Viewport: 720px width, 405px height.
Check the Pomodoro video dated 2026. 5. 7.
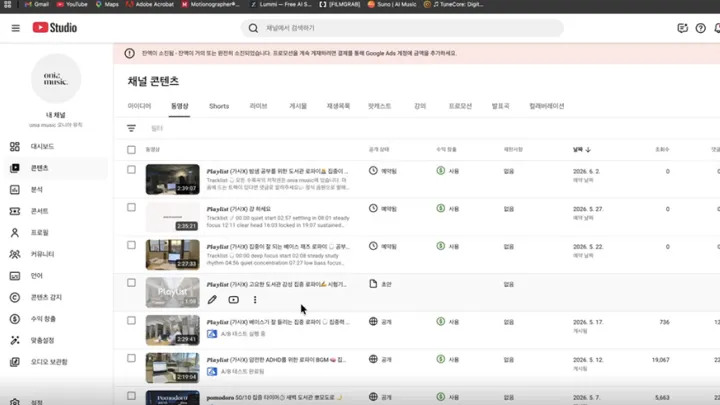pyautogui.click(x=131, y=396)
